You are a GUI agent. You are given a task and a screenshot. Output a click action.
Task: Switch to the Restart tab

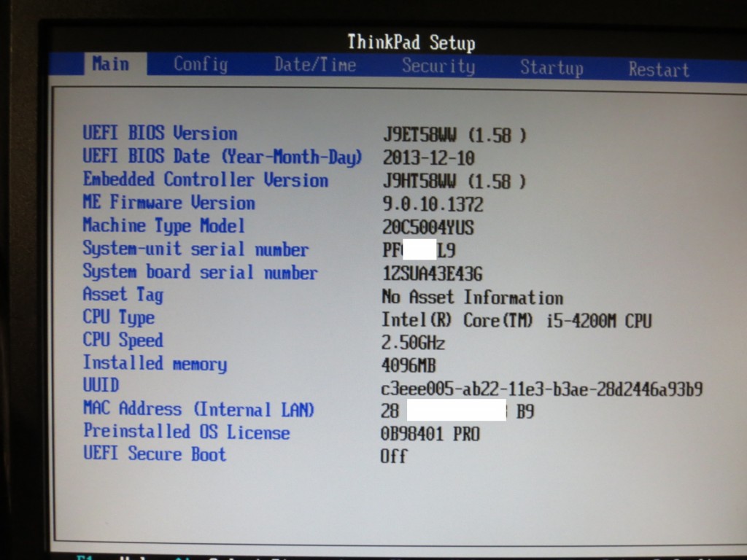659,69
